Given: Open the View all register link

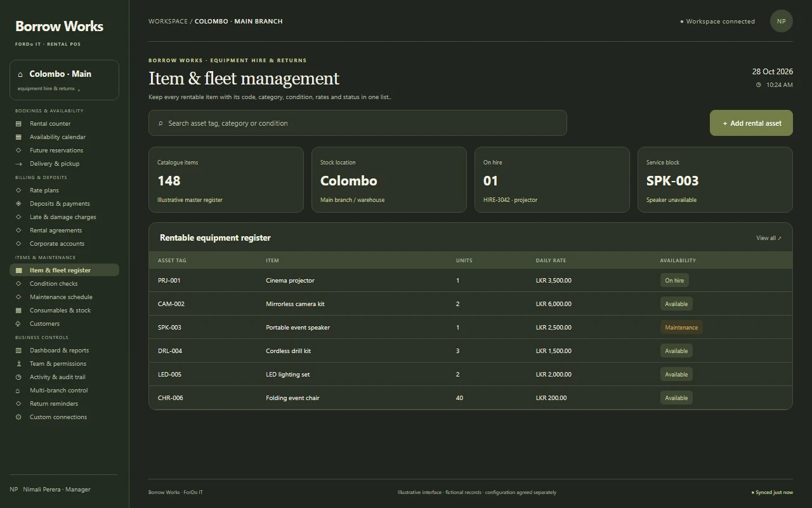Looking at the screenshot, I should [769, 238].
